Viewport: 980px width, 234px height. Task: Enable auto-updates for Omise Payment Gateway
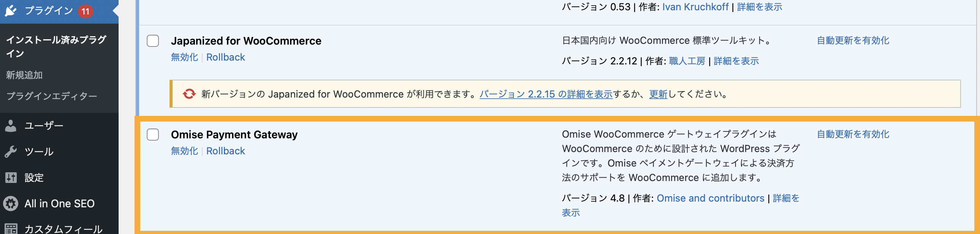click(853, 134)
